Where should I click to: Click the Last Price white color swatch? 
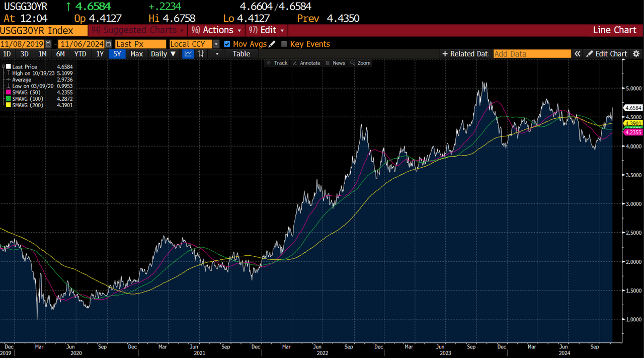(x=8, y=66)
